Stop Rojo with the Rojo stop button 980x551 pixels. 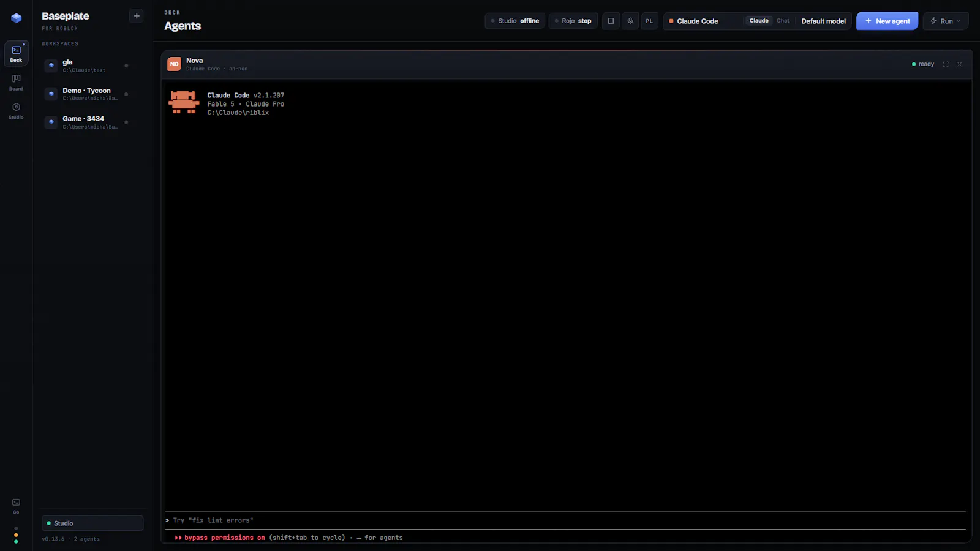pos(573,21)
